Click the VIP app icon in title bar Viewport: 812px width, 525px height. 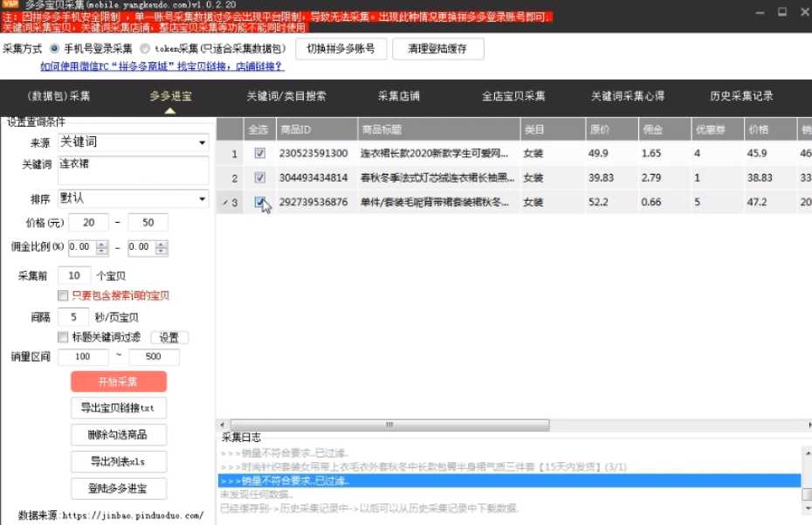pyautogui.click(x=10, y=4)
